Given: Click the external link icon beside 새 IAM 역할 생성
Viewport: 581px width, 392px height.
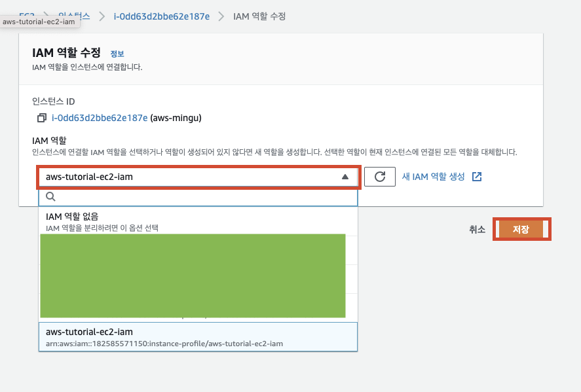Looking at the screenshot, I should (x=477, y=177).
